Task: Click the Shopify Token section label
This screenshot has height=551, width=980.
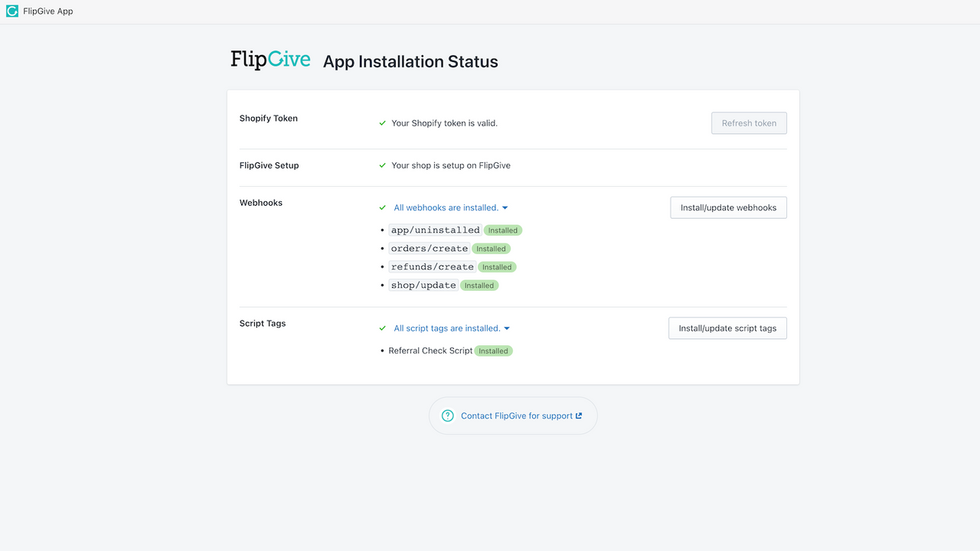Action: coord(269,119)
